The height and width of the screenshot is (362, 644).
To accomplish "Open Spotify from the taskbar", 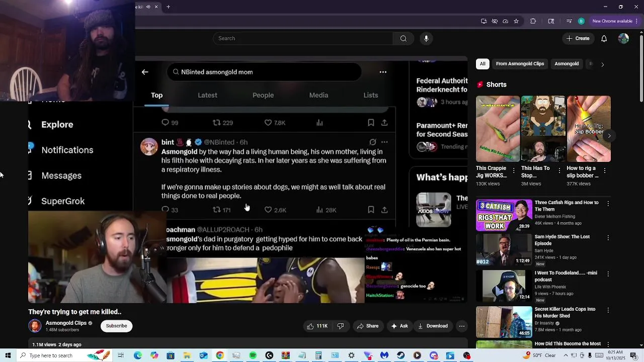I will tap(253, 355).
